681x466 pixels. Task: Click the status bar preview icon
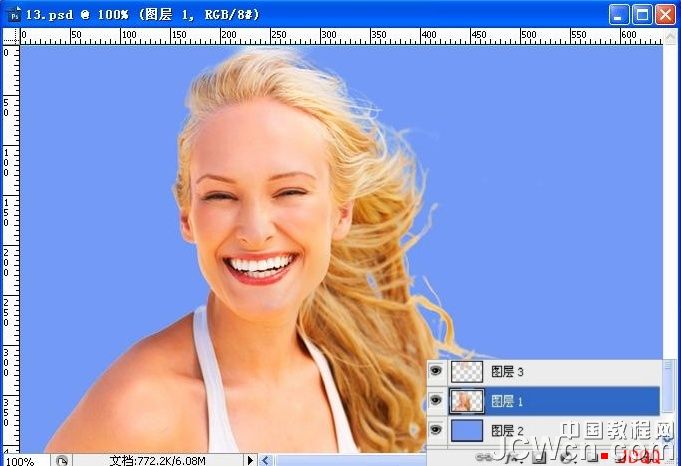62,460
